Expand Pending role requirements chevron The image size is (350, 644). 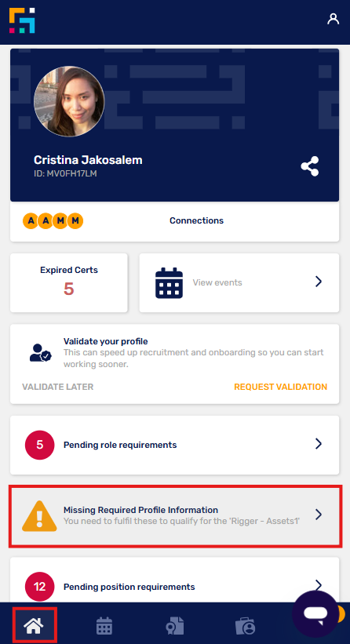(319, 443)
